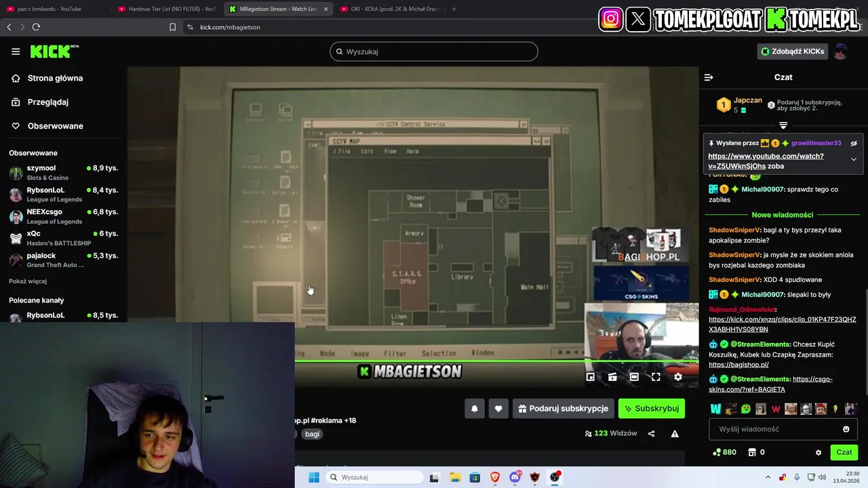Toggle mini player mode
The image size is (868, 488).
(x=591, y=377)
